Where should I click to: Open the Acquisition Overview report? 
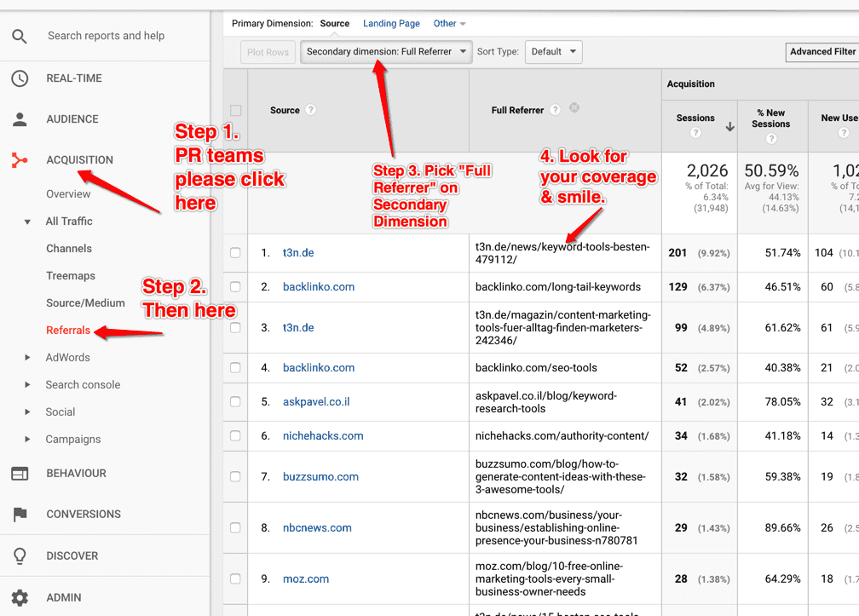68,194
